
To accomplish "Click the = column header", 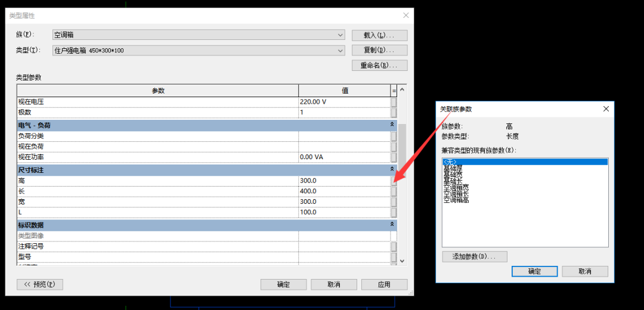I will click(x=394, y=91).
